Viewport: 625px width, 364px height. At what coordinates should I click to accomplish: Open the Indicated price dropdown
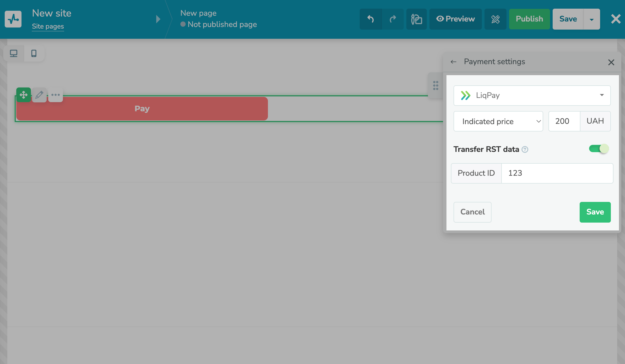click(498, 121)
